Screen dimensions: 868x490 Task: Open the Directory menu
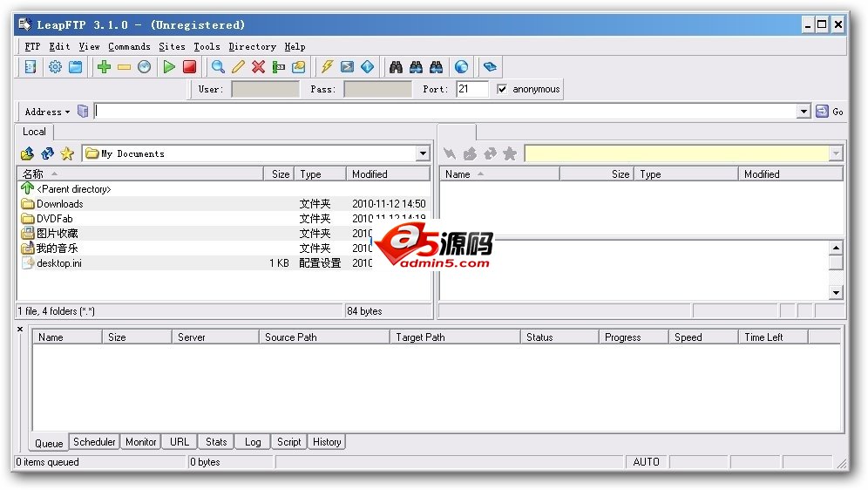click(252, 46)
